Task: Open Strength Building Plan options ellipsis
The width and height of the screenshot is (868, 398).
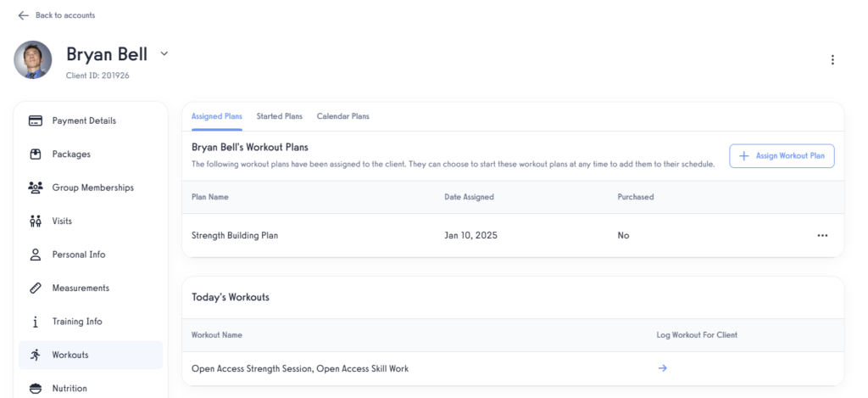Action: point(822,236)
